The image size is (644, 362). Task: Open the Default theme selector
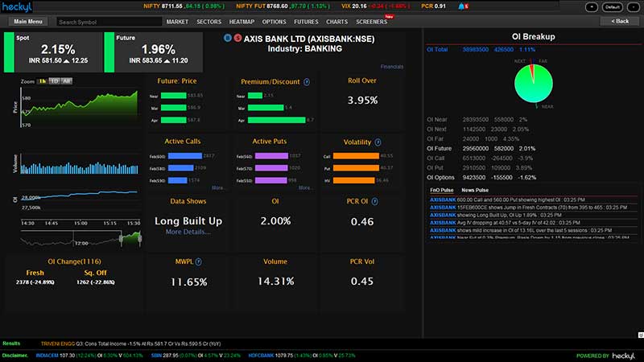tap(612, 6)
